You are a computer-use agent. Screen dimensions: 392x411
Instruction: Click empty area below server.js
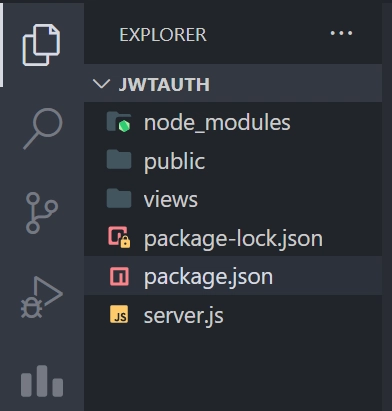tap(233, 372)
